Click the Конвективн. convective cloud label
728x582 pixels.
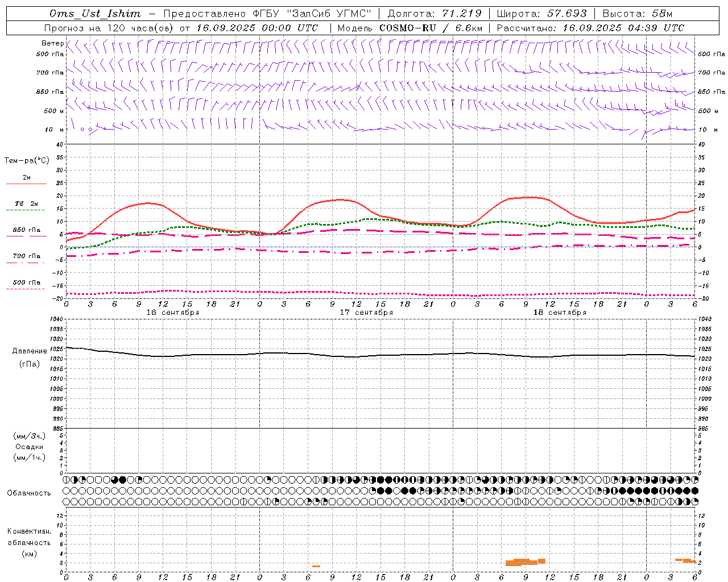tap(29, 531)
